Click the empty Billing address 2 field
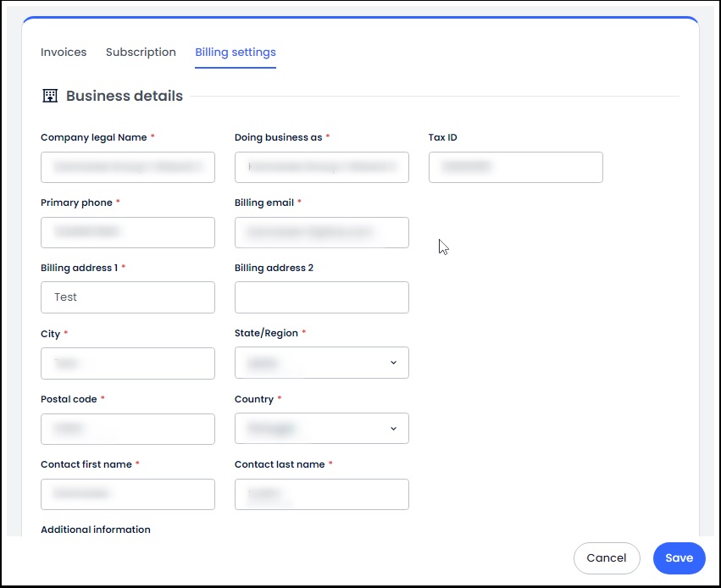The width and height of the screenshot is (721, 588). (x=321, y=297)
